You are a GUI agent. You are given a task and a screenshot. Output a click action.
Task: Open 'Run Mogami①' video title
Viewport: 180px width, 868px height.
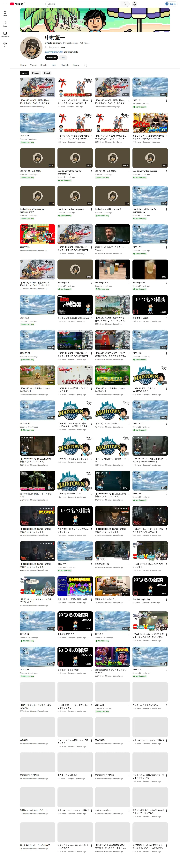click(139, 283)
